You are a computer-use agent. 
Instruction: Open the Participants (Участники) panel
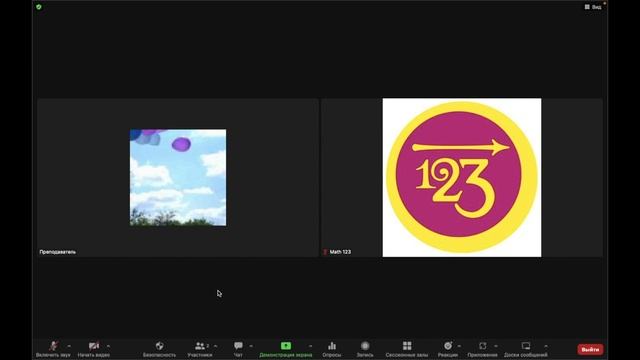tap(200, 349)
